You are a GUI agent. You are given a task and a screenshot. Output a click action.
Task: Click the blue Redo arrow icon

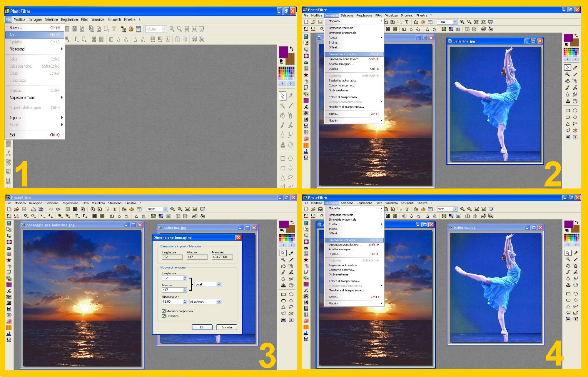point(58,209)
